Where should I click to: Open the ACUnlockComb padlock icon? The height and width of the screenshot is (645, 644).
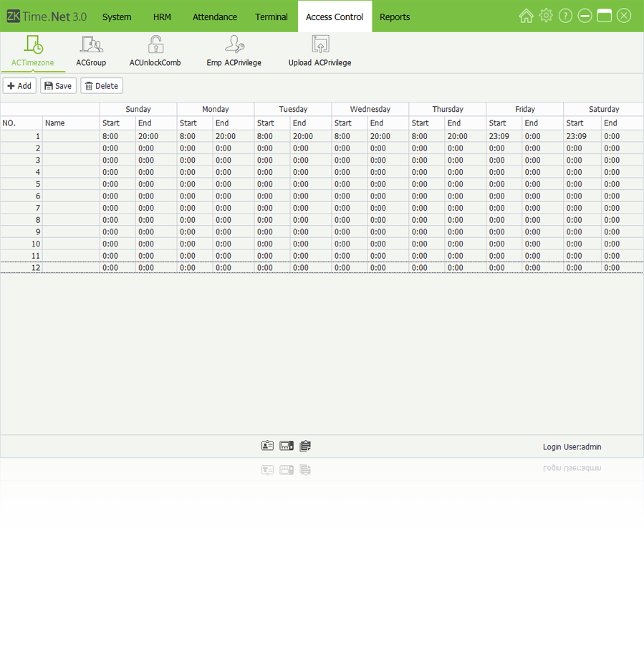[x=155, y=45]
